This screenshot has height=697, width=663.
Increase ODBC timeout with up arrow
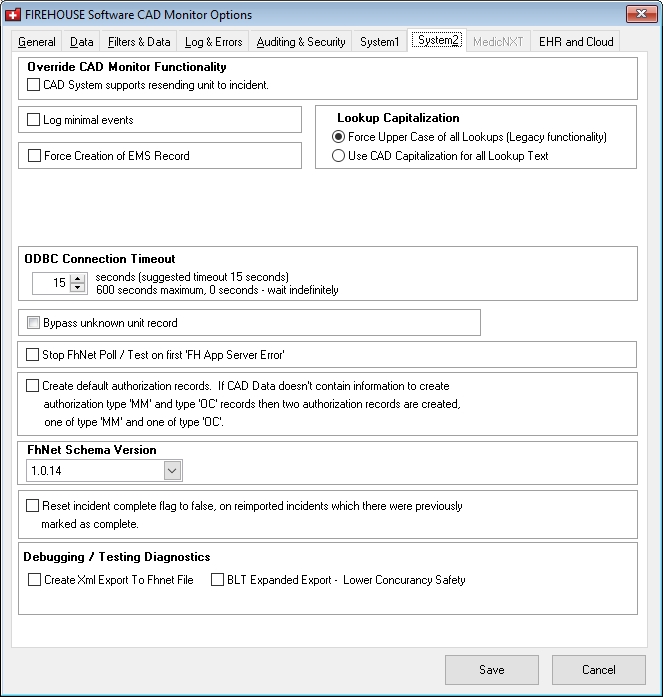78,279
